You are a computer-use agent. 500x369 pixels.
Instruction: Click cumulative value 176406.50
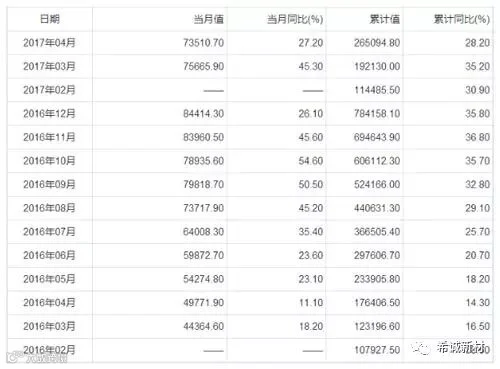pyautogui.click(x=377, y=303)
